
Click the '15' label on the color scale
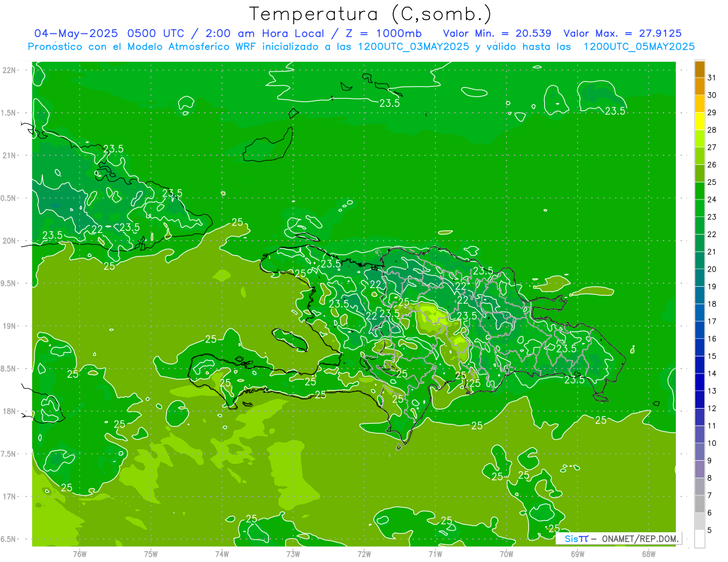(x=712, y=356)
